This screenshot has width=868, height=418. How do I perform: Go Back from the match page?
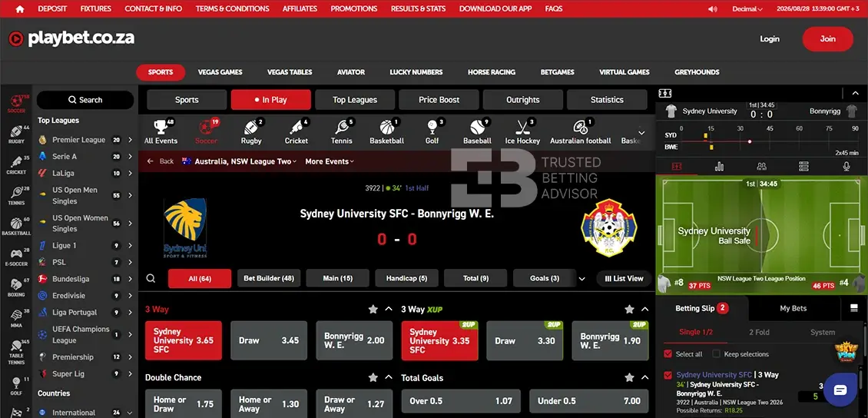pyautogui.click(x=160, y=161)
